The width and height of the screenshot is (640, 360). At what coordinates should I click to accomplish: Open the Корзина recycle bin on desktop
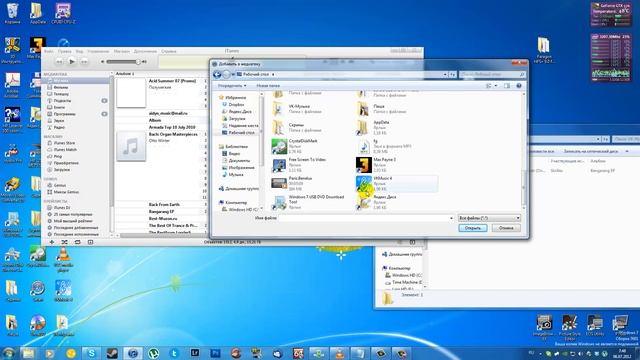coord(12,14)
